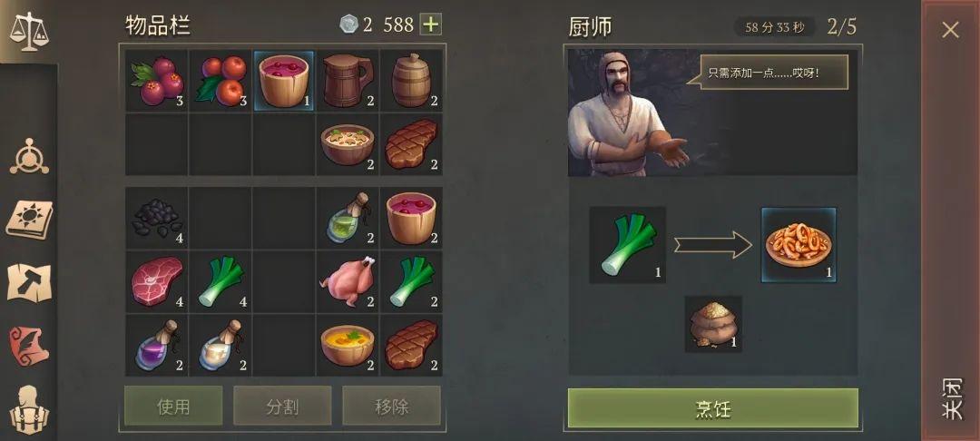Click the balance scales icon in sidebar
The height and width of the screenshot is (441, 980).
pos(29,31)
